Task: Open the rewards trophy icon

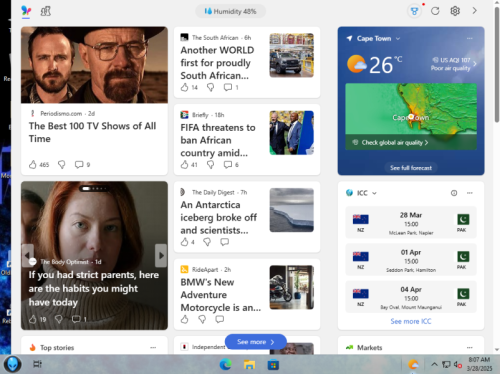Action: point(414,11)
